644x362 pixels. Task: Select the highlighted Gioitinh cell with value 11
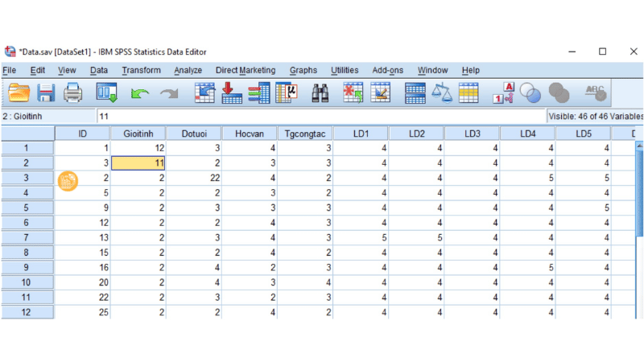click(138, 162)
